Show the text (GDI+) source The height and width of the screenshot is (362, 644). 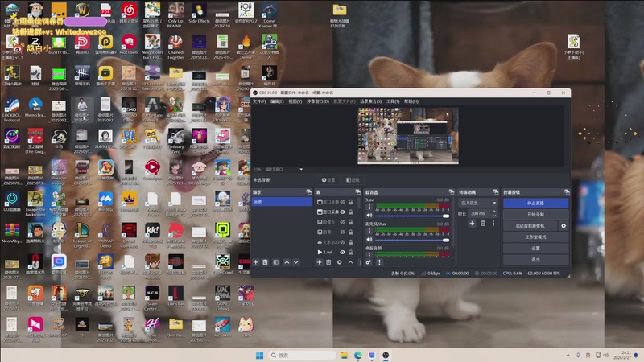pyautogui.click(x=342, y=242)
